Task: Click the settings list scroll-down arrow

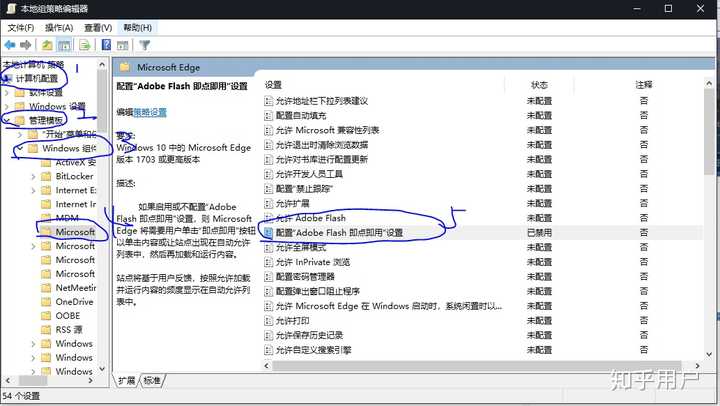Action: point(709,355)
